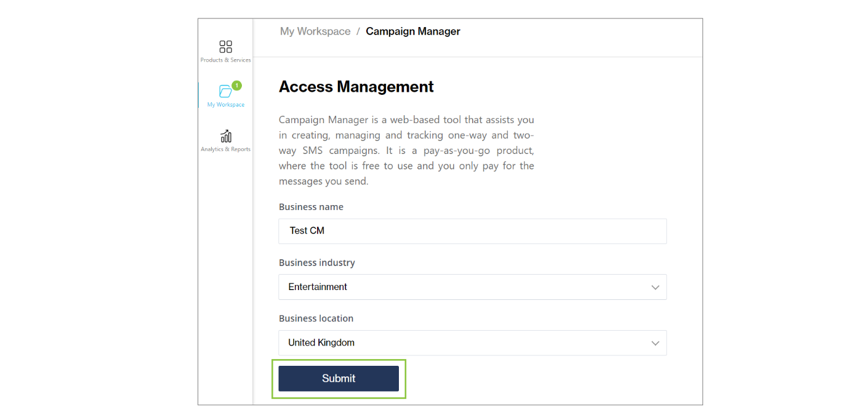Expand the Business industry chevron arrow

pyautogui.click(x=655, y=288)
